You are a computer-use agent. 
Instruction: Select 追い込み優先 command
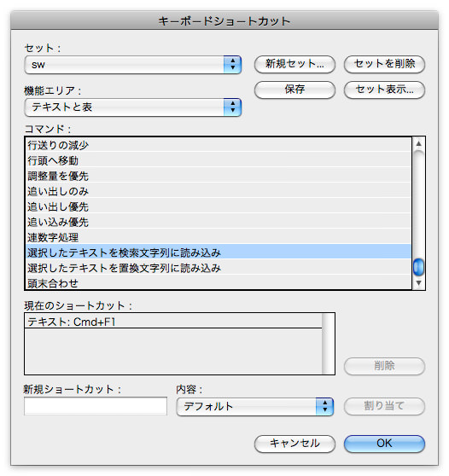pos(219,222)
